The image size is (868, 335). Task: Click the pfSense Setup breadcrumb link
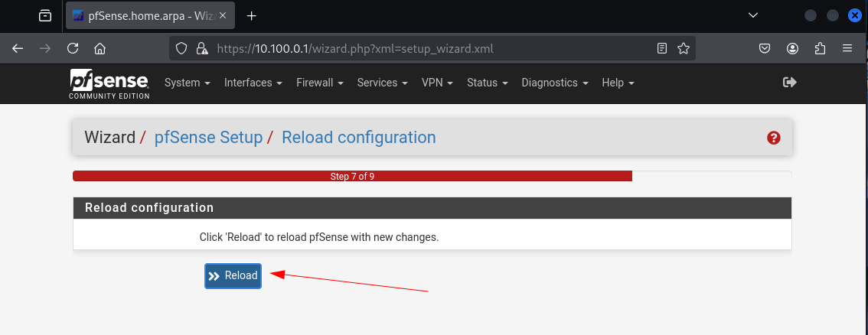(208, 137)
